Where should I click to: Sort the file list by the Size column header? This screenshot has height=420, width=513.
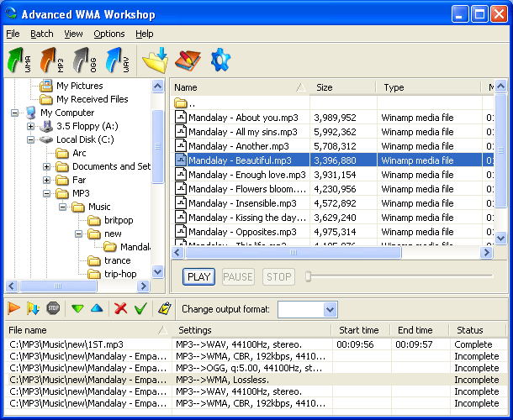point(342,87)
